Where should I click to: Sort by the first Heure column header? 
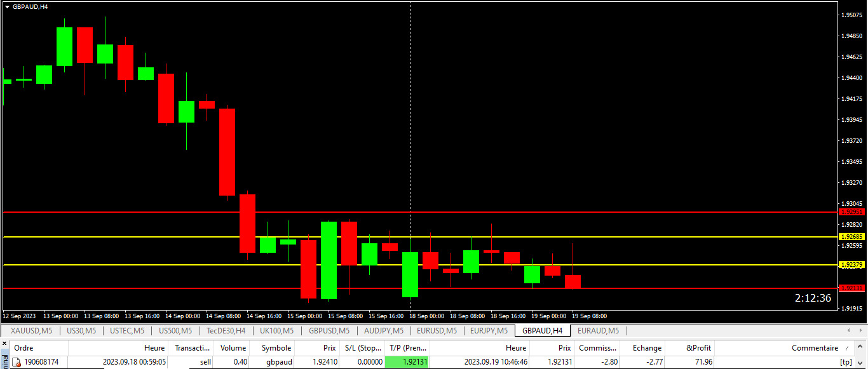119,347
